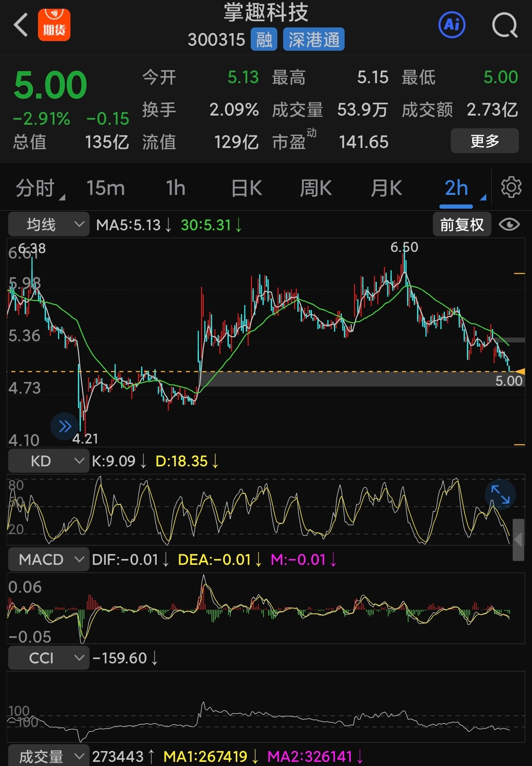Toggle 前复权 price adjustment button

tap(462, 224)
